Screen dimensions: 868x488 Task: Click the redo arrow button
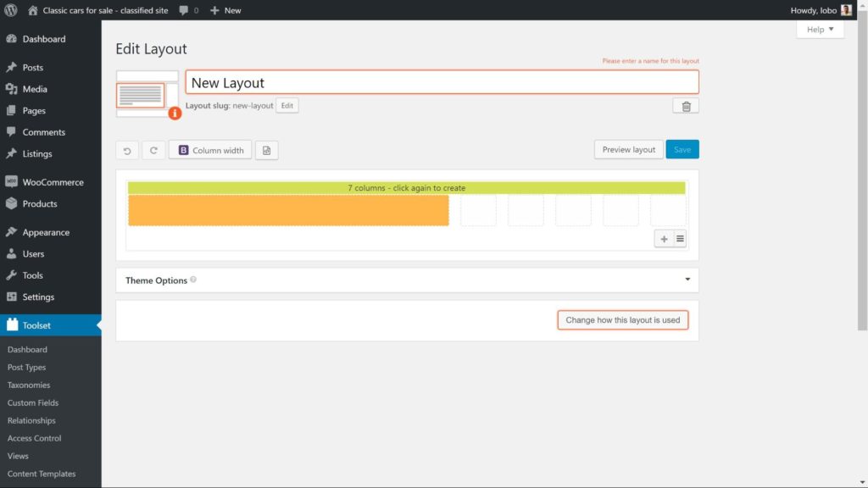(153, 151)
